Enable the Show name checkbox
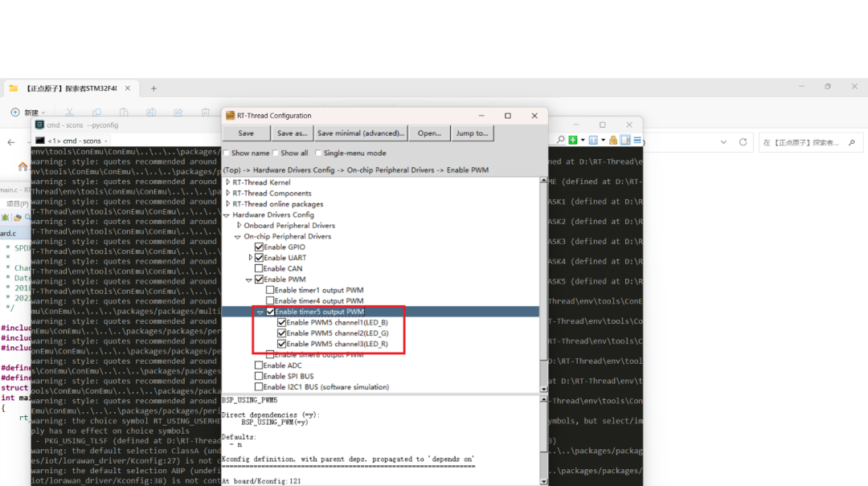This screenshot has height=486, width=868. tap(227, 153)
